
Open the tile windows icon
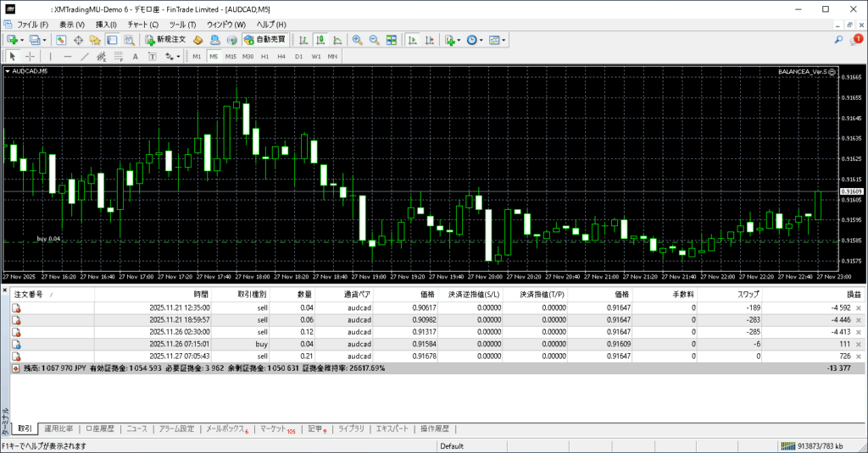392,40
